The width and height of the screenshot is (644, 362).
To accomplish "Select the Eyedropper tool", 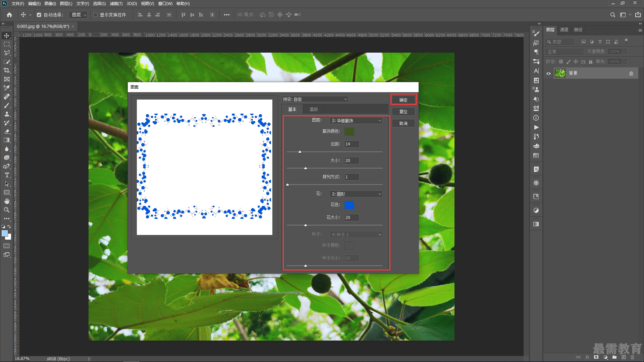I will (7, 88).
